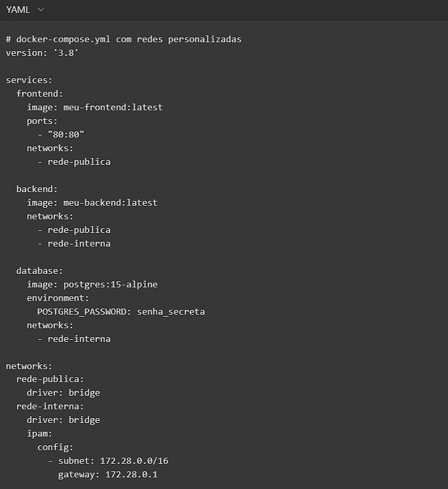The height and width of the screenshot is (489, 448).
Task: Click the rede-publica network definition
Action: (x=50, y=379)
